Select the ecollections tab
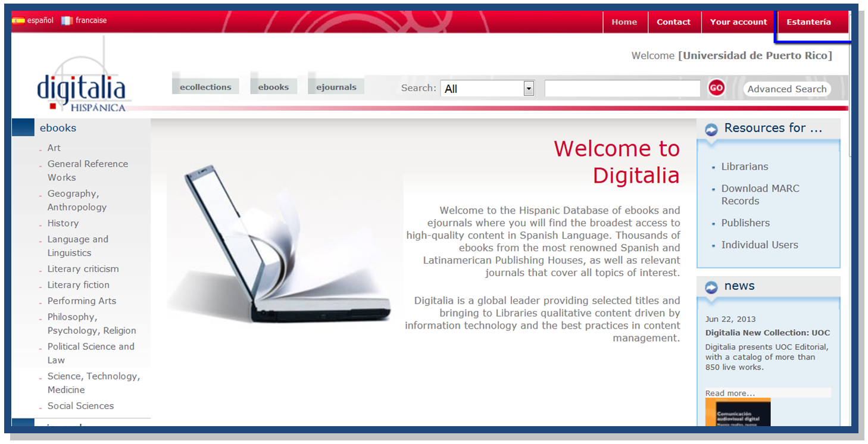 pyautogui.click(x=205, y=87)
